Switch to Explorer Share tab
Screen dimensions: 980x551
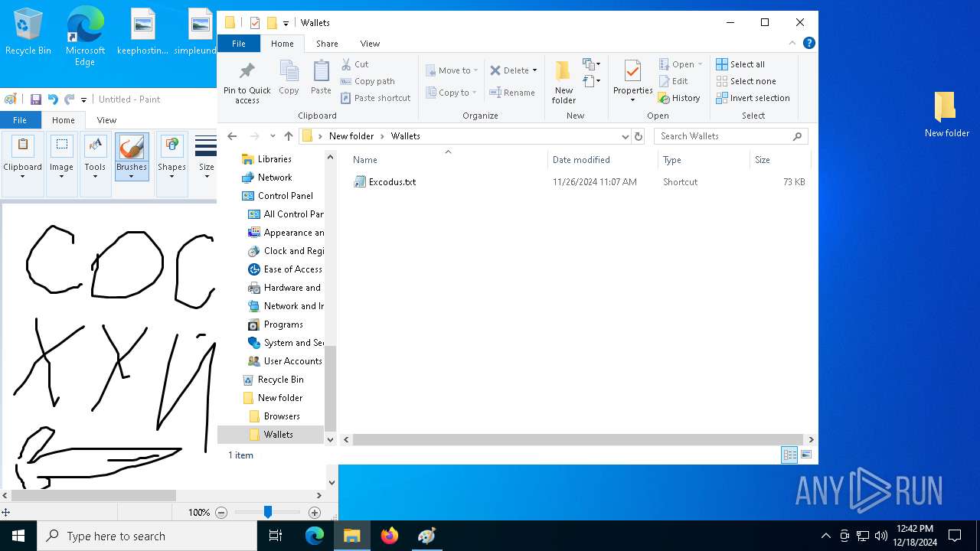327,44
